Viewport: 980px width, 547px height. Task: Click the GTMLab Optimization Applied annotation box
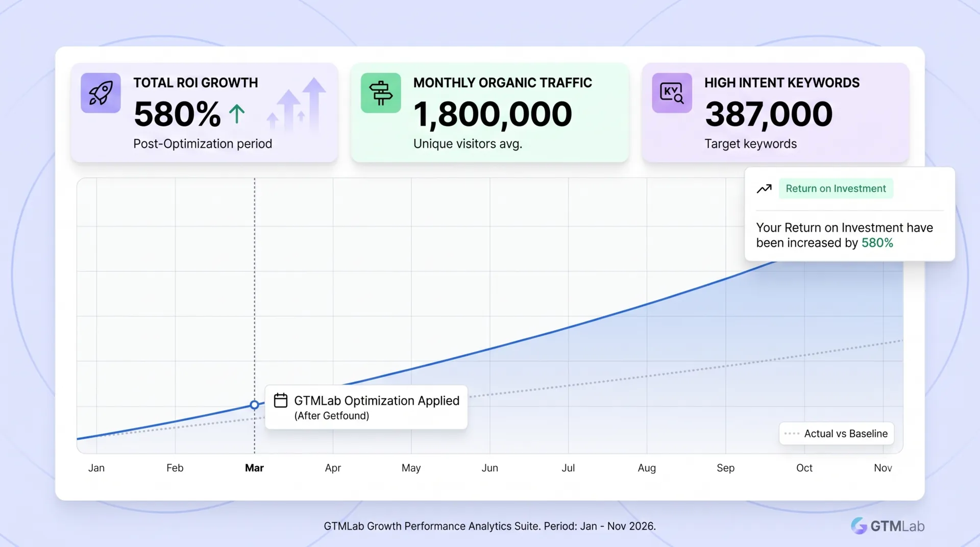click(x=366, y=407)
